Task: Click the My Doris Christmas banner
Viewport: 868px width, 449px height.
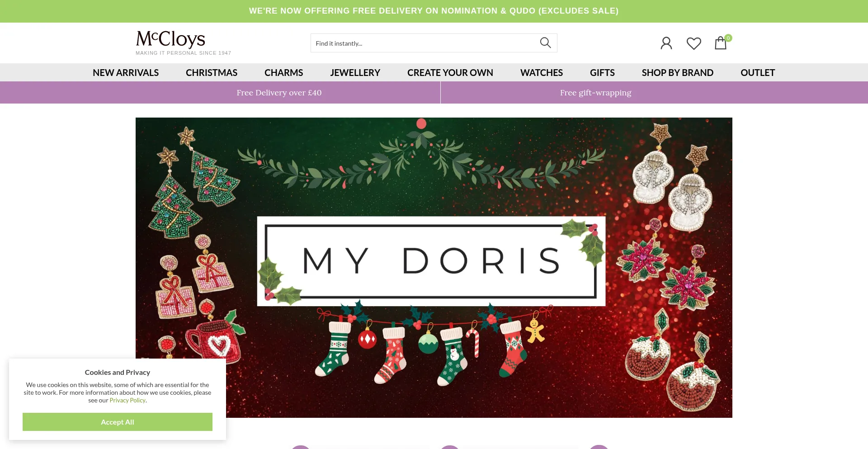Action: click(x=434, y=268)
